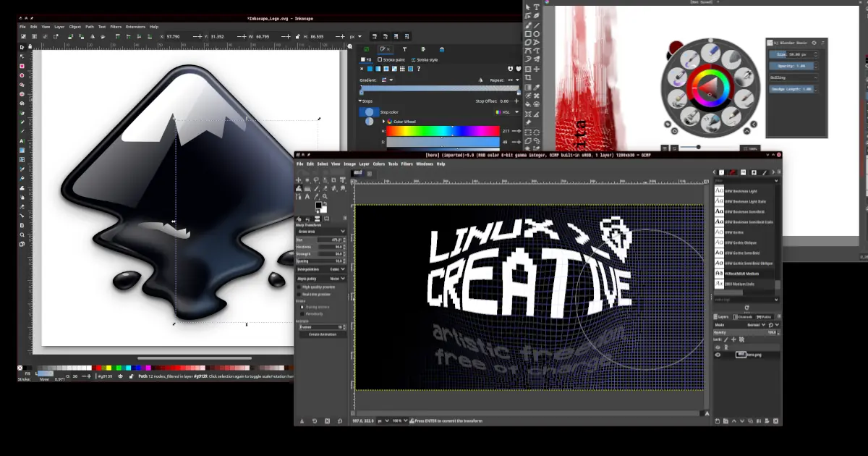The height and width of the screenshot is (456, 868).
Task: Click Inkscape lock width and height ratio icon
Action: pos(297,36)
